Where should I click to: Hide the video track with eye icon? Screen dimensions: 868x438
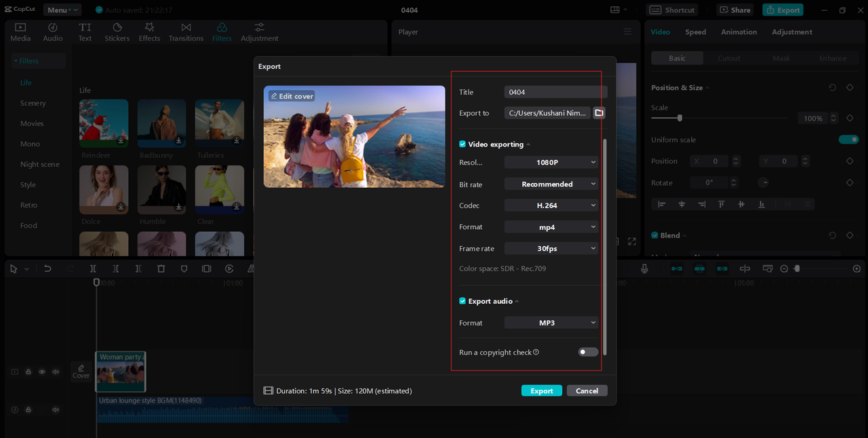pyautogui.click(x=42, y=372)
